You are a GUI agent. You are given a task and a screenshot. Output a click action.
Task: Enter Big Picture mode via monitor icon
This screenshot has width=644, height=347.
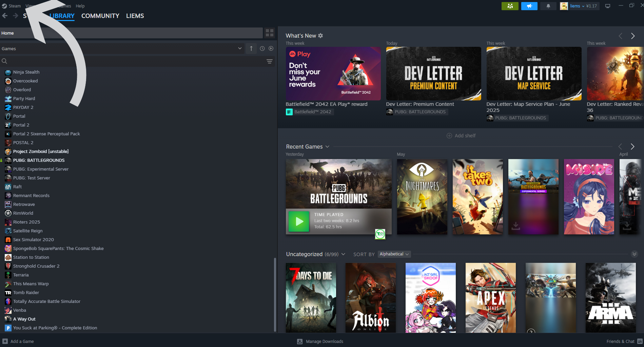pyautogui.click(x=608, y=6)
